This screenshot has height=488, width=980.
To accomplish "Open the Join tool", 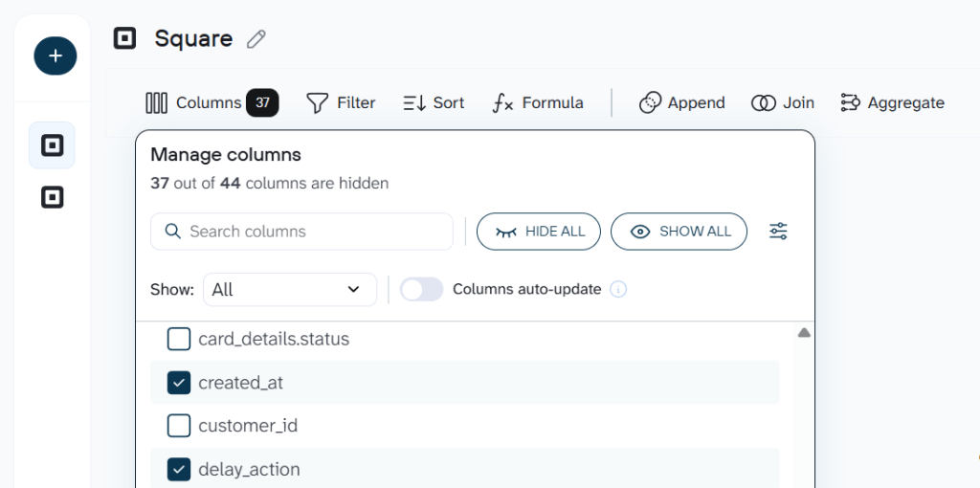I will [x=783, y=102].
